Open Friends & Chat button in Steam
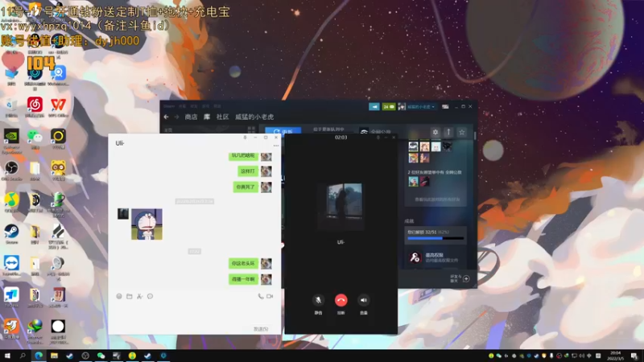 pyautogui.click(x=460, y=278)
